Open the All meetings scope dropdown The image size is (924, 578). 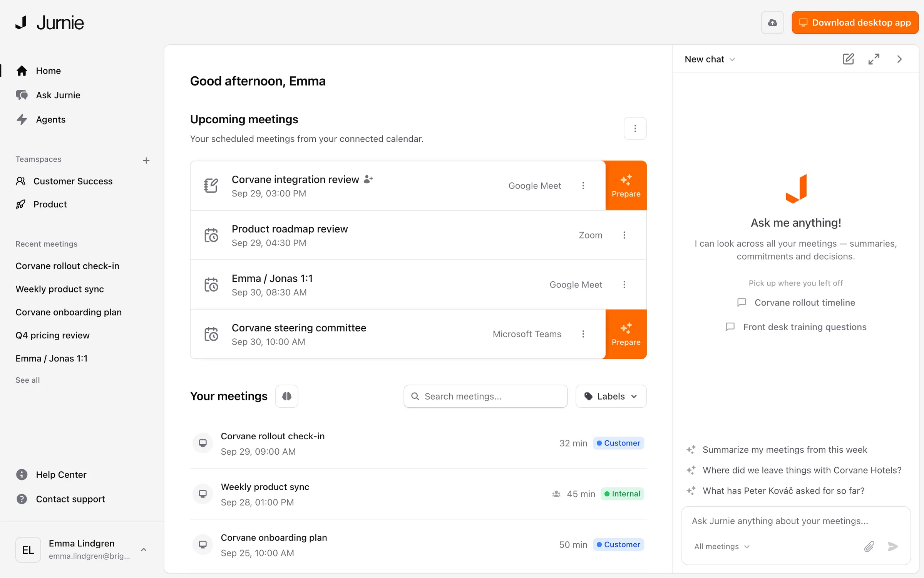pos(722,546)
